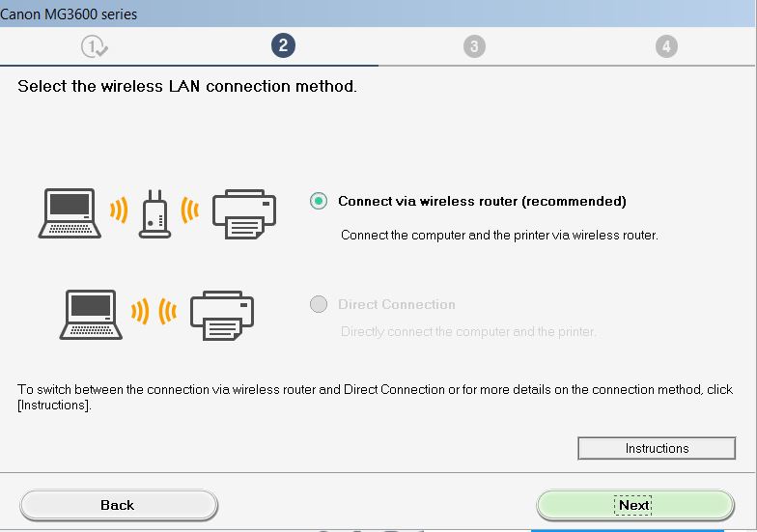
Task: Click the router icon in the top diagram
Action: [x=155, y=212]
